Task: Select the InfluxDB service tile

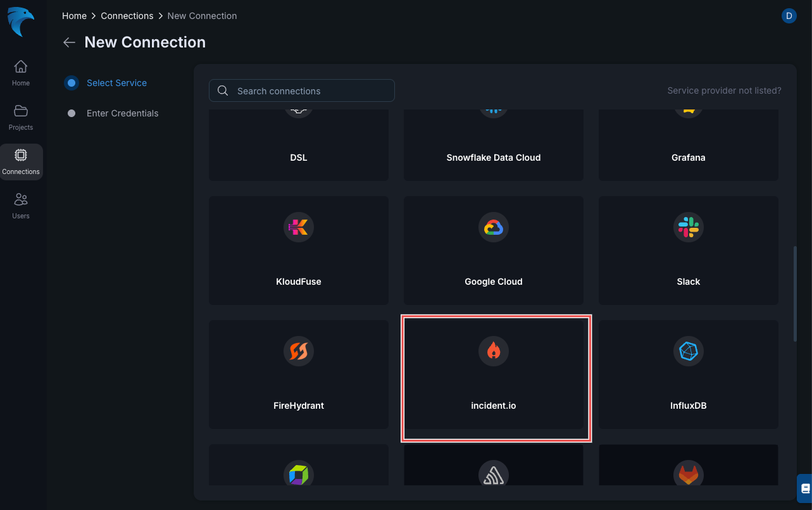Action: click(x=689, y=375)
